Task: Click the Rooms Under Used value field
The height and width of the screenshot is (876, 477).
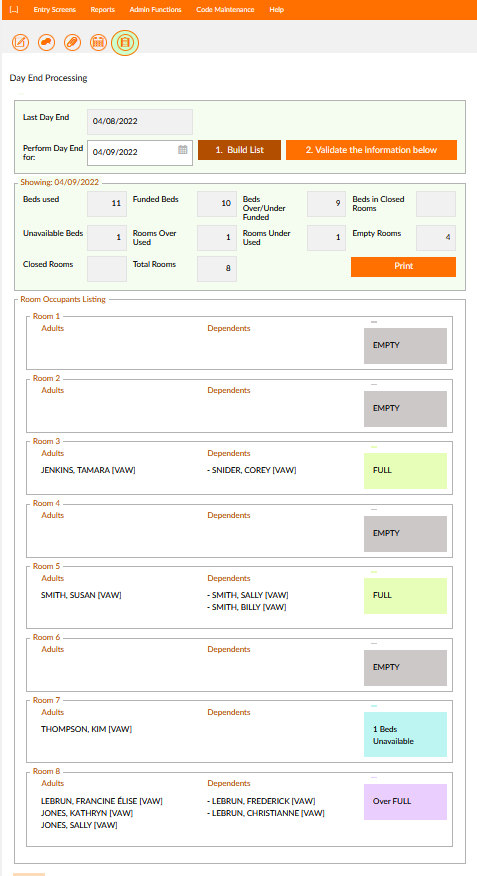Action: coord(327,237)
